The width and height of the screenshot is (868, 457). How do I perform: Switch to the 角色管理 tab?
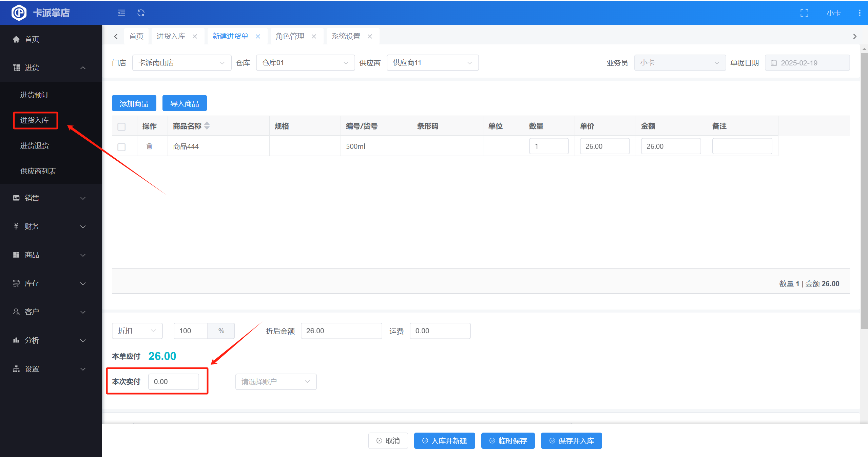(x=290, y=36)
